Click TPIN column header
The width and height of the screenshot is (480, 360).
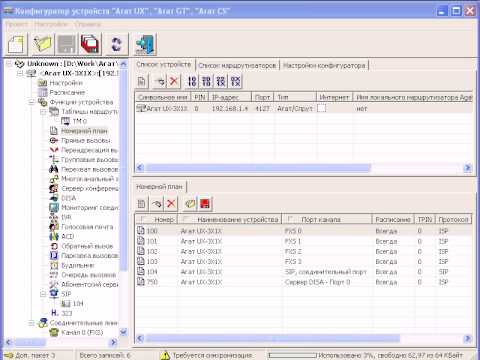point(425,219)
